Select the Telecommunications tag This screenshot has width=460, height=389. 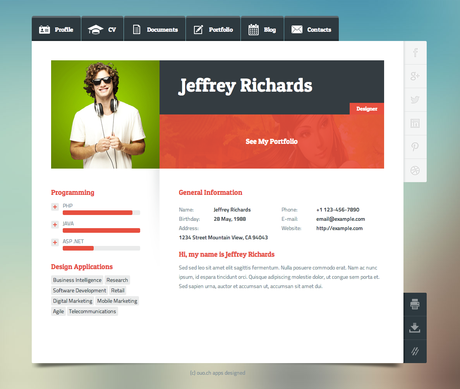pos(92,311)
